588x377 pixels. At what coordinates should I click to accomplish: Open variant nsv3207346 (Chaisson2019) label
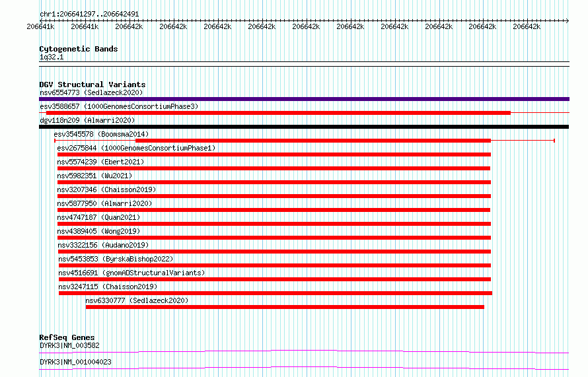click(x=106, y=189)
